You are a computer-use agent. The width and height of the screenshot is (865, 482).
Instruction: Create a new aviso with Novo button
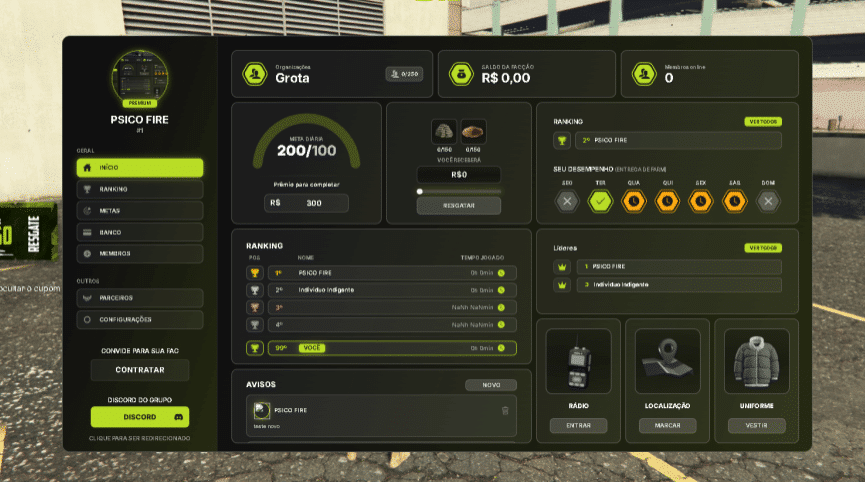[x=491, y=385]
